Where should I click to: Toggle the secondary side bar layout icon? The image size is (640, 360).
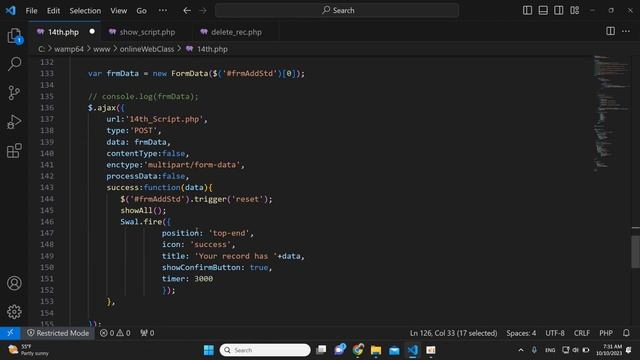559,10
